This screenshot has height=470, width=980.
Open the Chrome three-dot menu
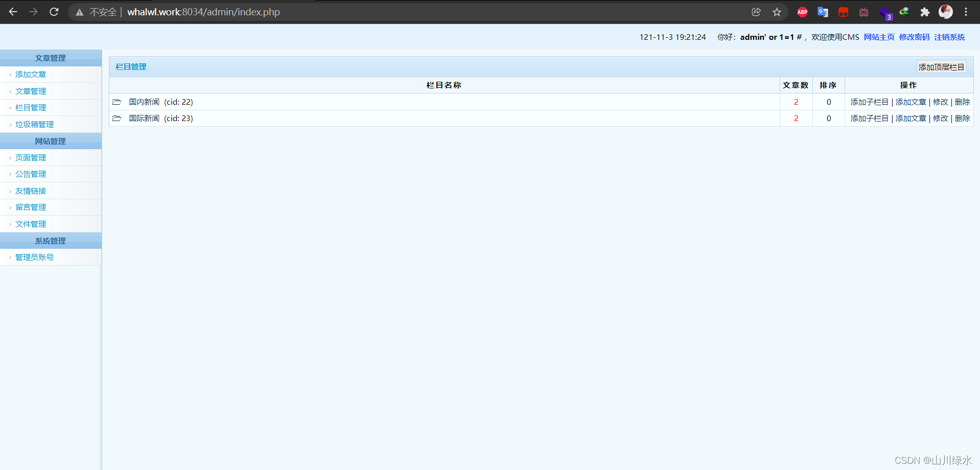point(966,12)
